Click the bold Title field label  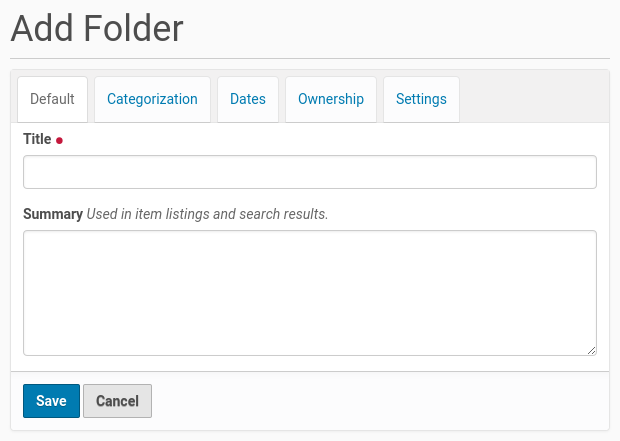click(37, 140)
